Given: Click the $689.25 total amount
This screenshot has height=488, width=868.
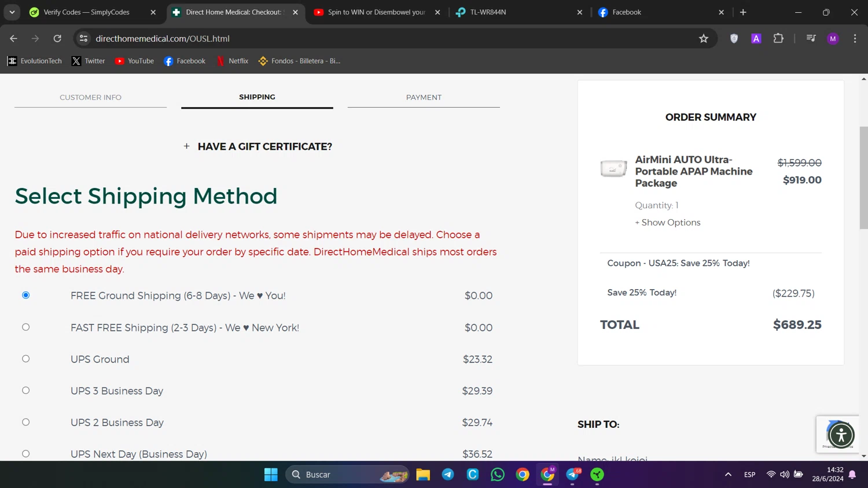Looking at the screenshot, I should click(797, 325).
